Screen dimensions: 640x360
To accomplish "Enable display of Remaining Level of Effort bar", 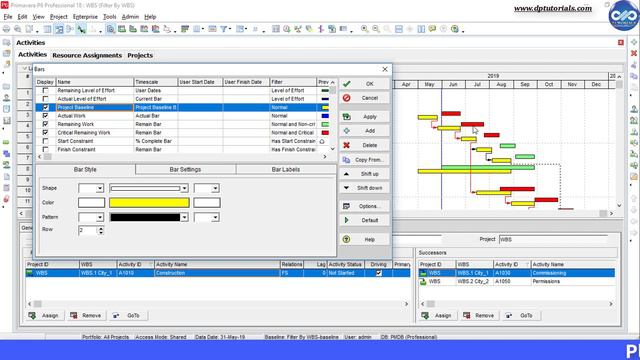I will (45, 90).
